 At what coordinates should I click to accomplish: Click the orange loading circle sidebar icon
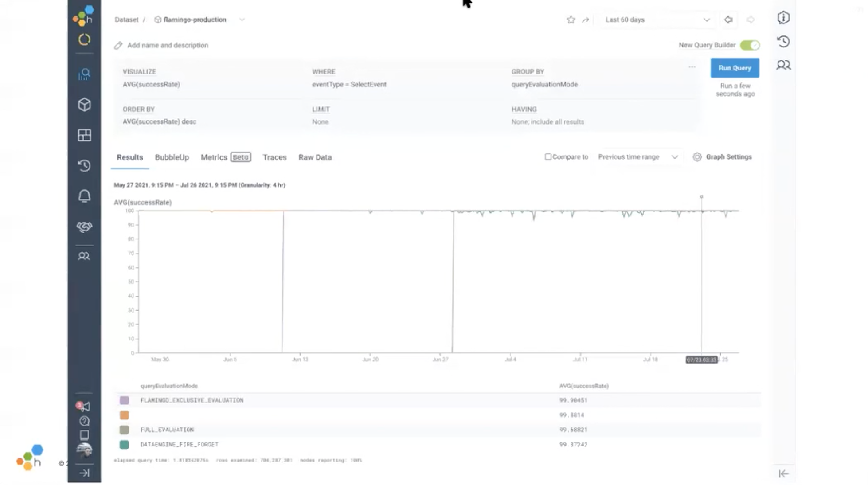[84, 40]
